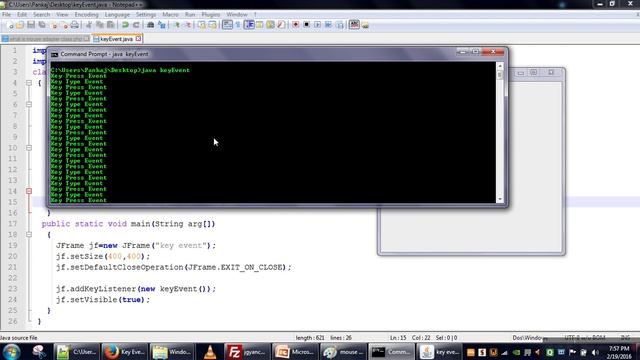Open the Edit menu
The image size is (640, 360).
22,14
